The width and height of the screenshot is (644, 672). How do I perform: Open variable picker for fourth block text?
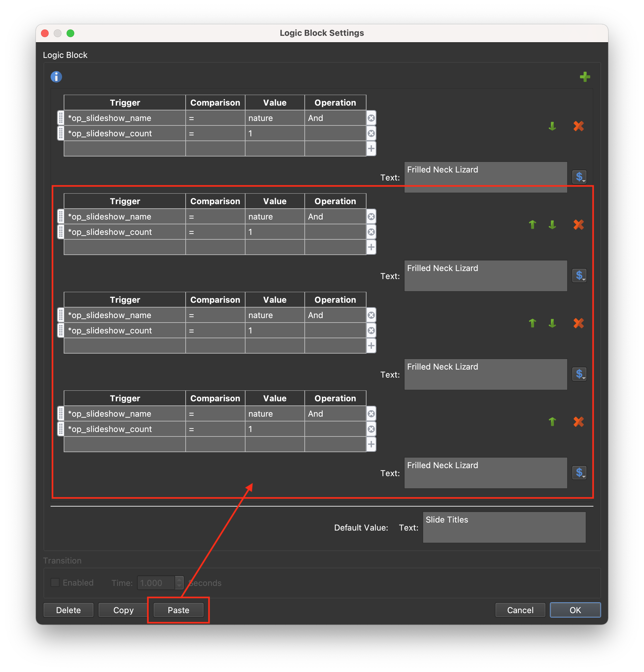point(579,472)
